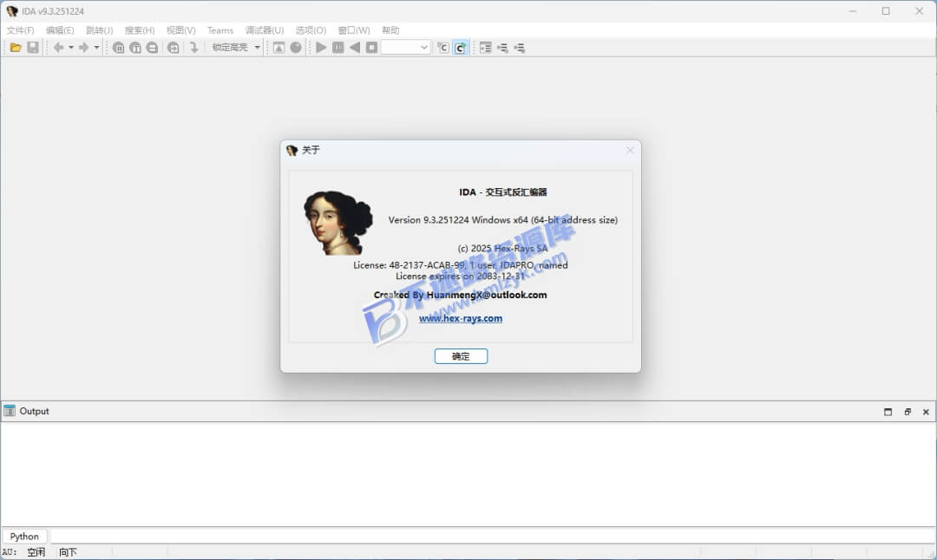Open the 帮助 menu
Image resolution: width=937 pixels, height=560 pixels.
390,30
